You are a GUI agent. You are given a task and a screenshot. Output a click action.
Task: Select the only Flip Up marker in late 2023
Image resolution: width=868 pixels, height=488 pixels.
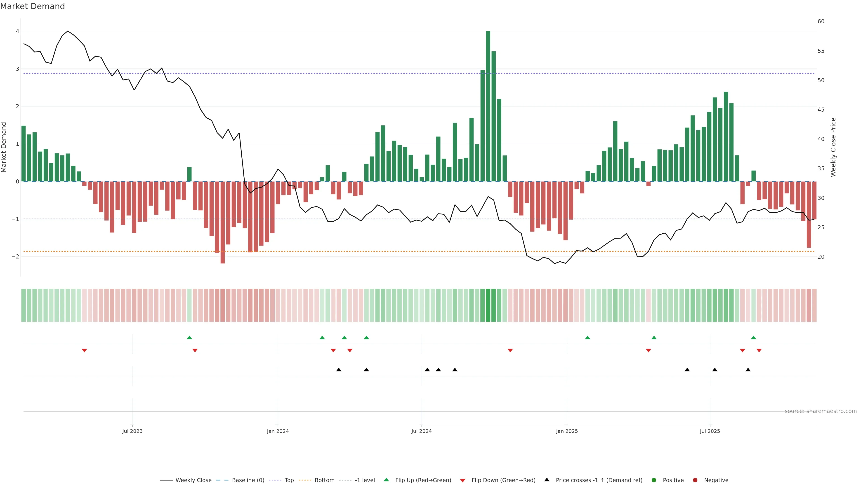pyautogui.click(x=189, y=338)
